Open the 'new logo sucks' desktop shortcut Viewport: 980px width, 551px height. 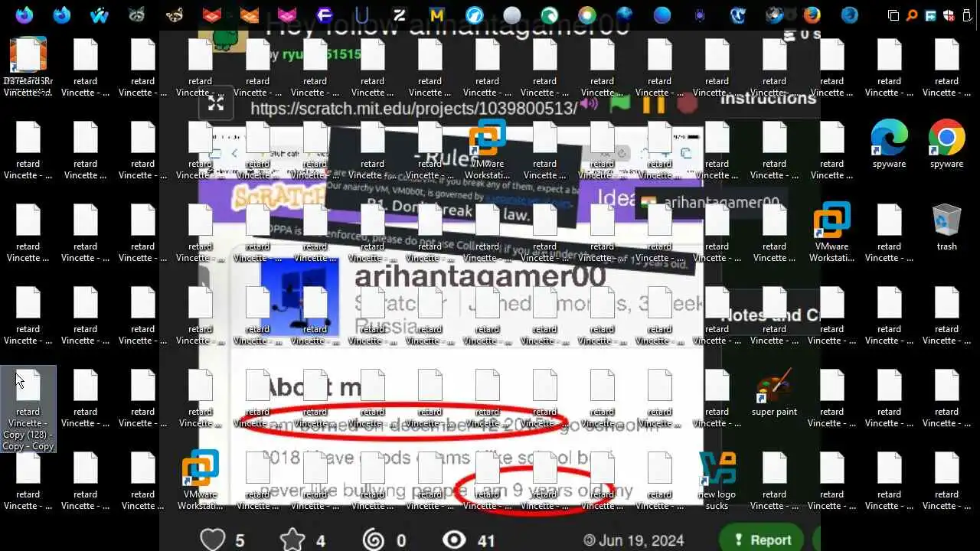717,481
